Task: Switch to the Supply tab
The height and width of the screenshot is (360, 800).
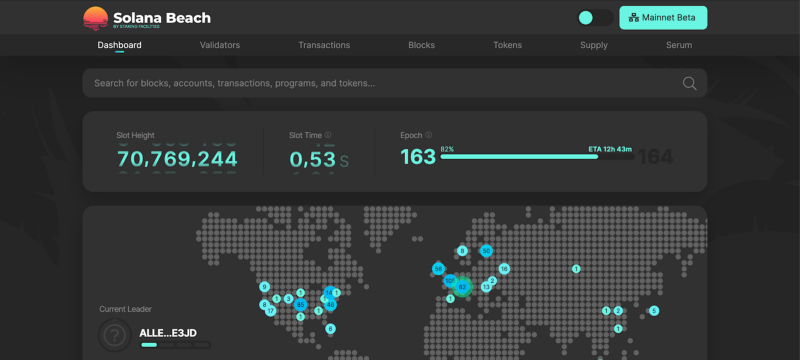Action: coord(594,45)
